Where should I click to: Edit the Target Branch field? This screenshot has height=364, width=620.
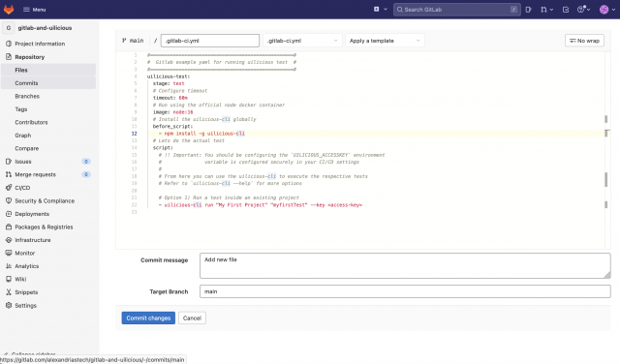pos(405,291)
